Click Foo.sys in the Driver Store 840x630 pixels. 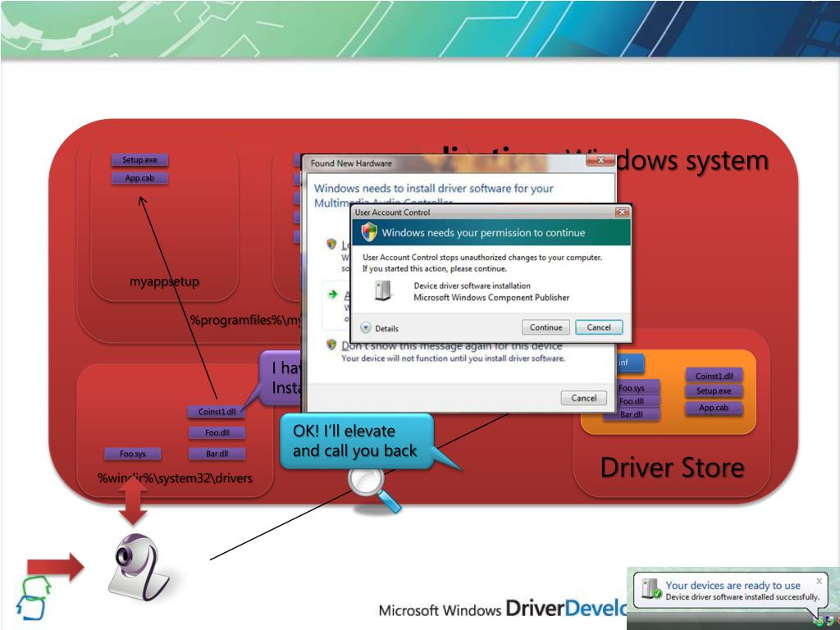tap(632, 388)
